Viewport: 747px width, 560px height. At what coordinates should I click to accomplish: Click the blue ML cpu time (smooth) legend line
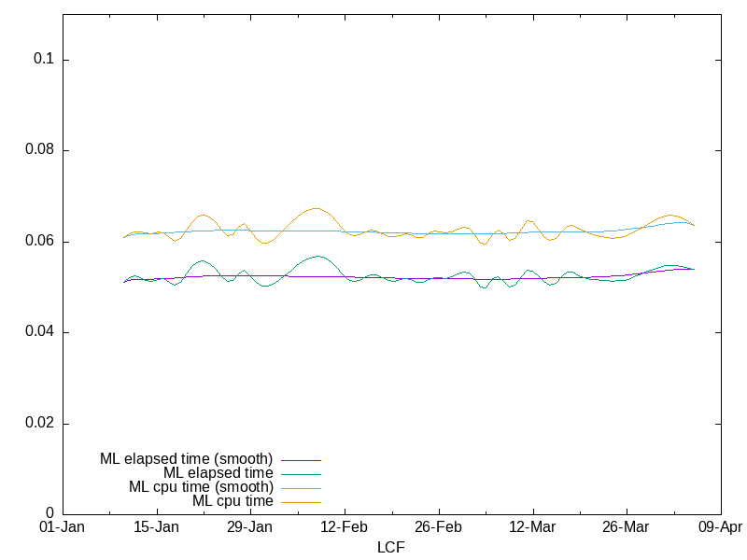(300, 488)
